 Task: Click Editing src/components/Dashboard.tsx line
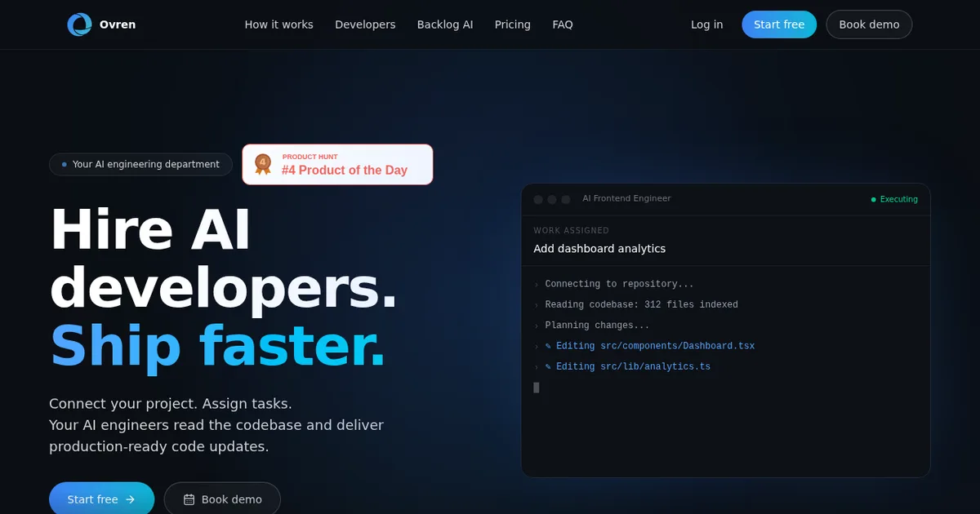(650, 346)
